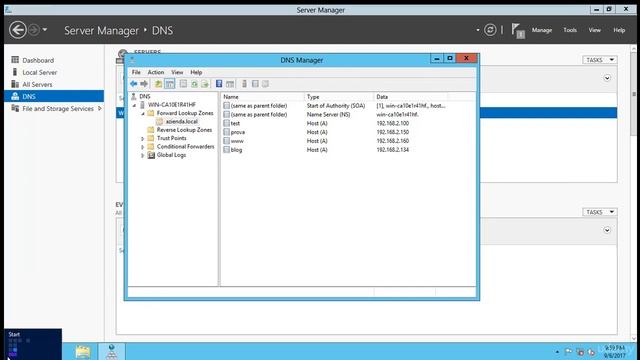
Task: Click the network icon in the system tray
Action: (580, 351)
